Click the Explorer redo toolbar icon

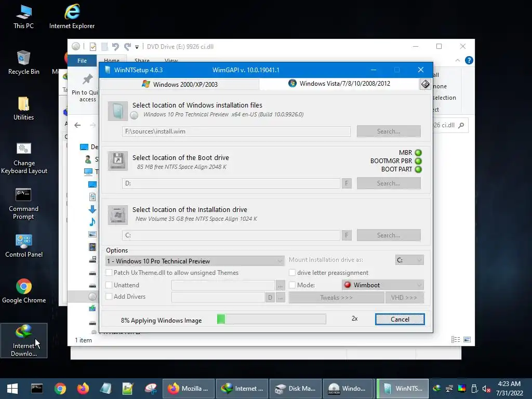point(128,46)
